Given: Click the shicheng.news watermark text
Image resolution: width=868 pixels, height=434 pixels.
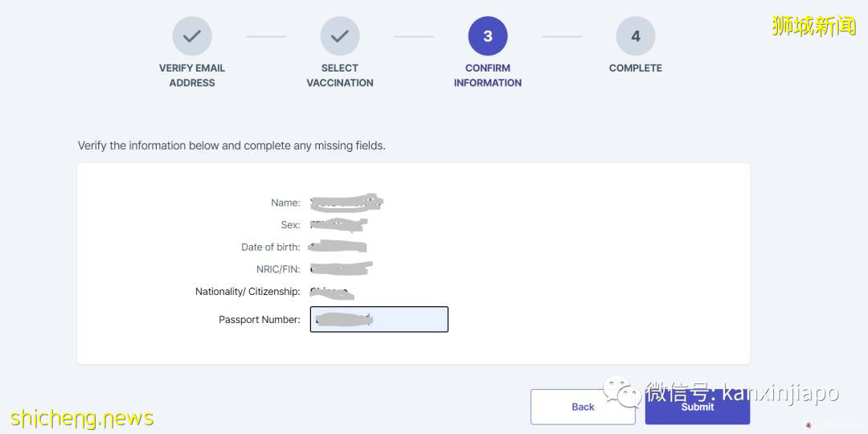Looking at the screenshot, I should pyautogui.click(x=81, y=419).
